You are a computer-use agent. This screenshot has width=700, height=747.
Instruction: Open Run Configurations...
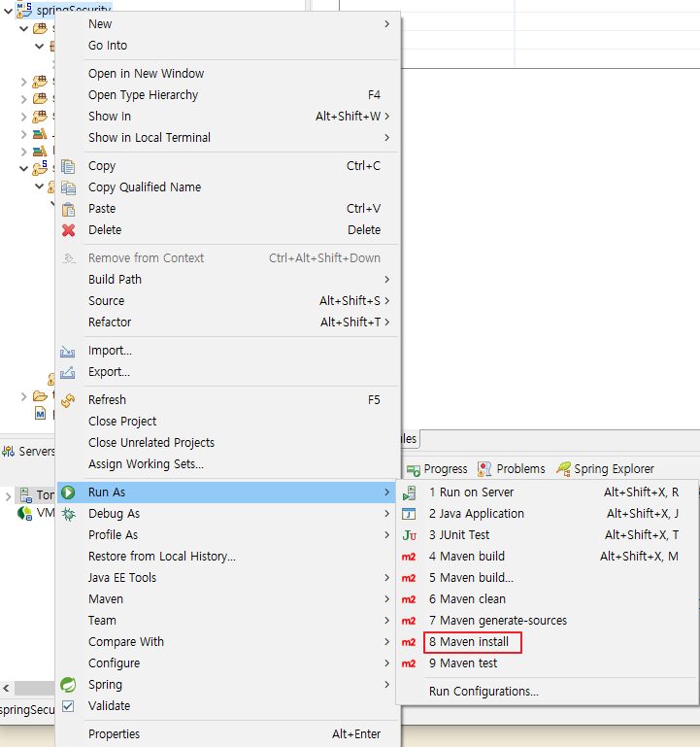tap(483, 692)
